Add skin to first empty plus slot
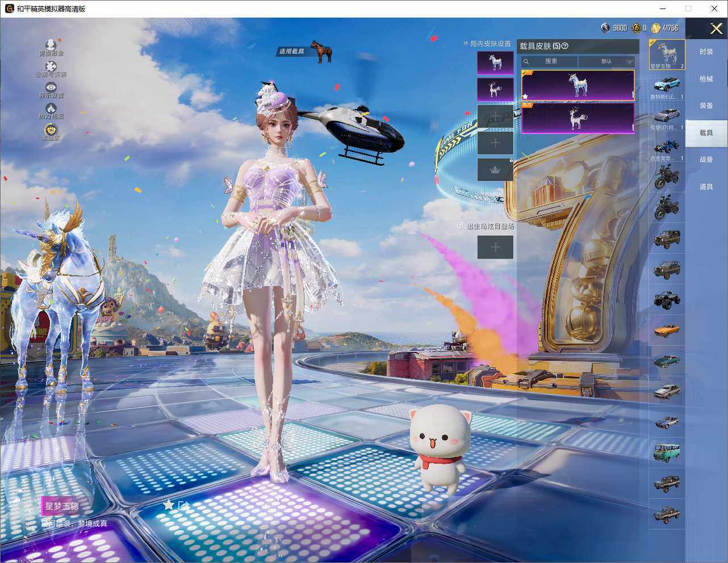This screenshot has height=563, width=728. pos(495,116)
